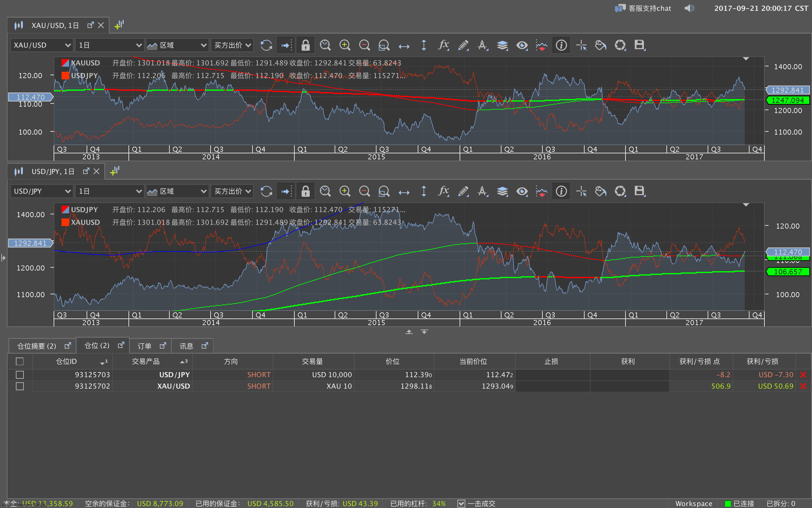Viewport: 812px width, 508px height.
Task: Select pencil drawing tool on XAU/USD chart
Action: pos(463,45)
